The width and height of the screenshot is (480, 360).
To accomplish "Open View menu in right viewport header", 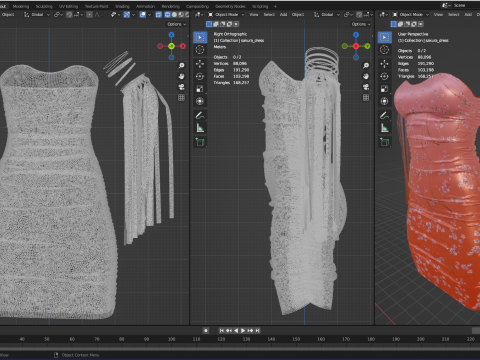I will coord(438,15).
